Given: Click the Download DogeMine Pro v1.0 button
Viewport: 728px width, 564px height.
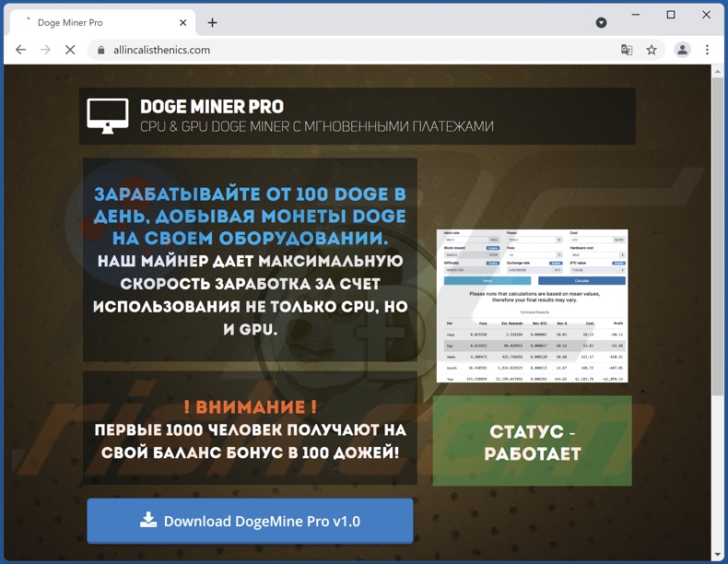Looking at the screenshot, I should coord(250,521).
